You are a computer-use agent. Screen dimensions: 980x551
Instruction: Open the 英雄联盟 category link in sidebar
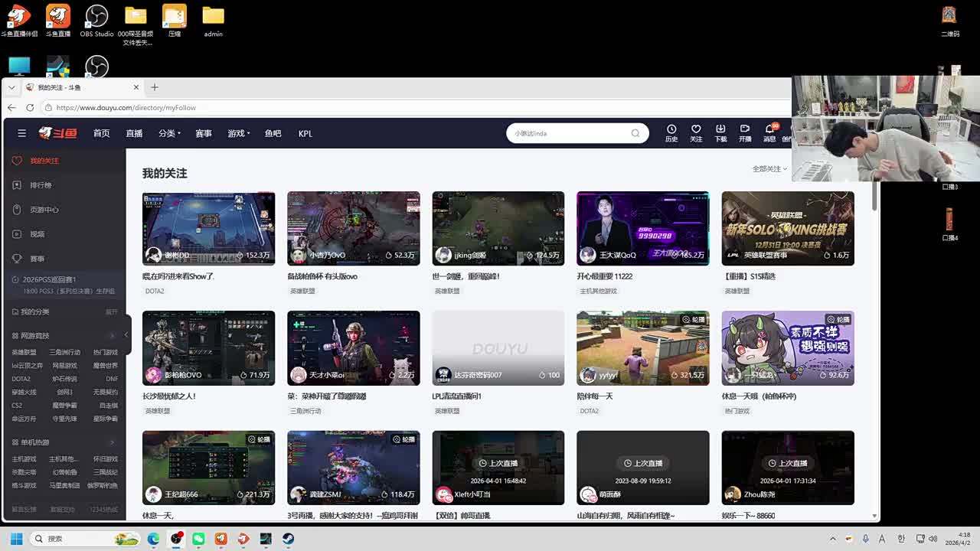[24, 353]
